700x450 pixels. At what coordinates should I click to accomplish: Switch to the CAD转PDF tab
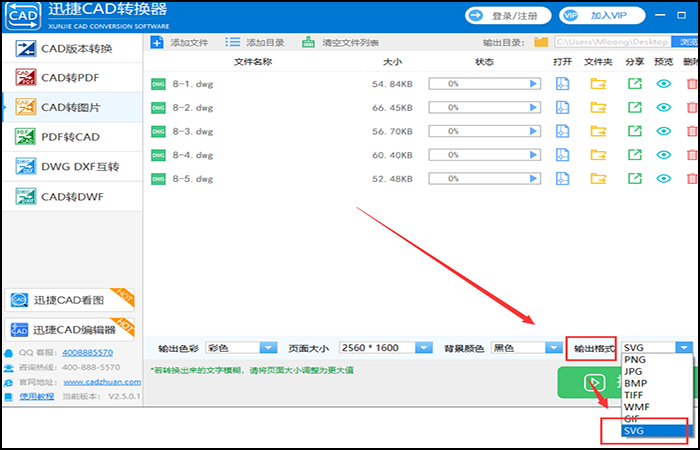pos(72,78)
